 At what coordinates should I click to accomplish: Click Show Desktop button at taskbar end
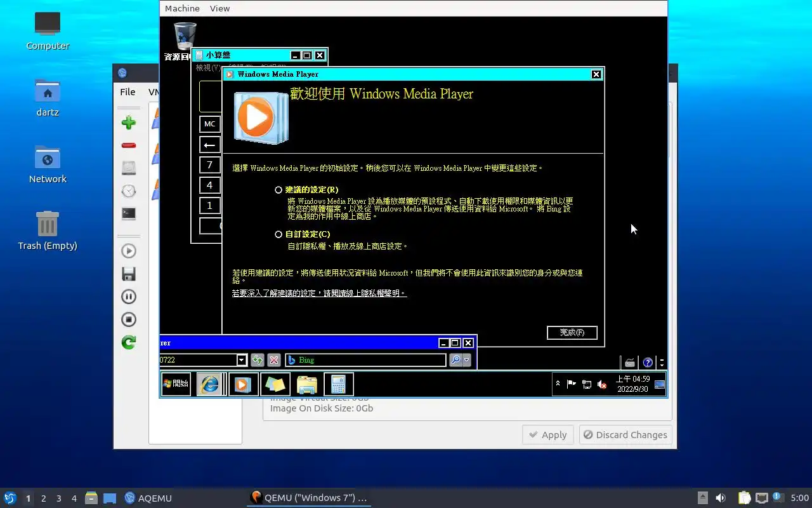(660, 384)
